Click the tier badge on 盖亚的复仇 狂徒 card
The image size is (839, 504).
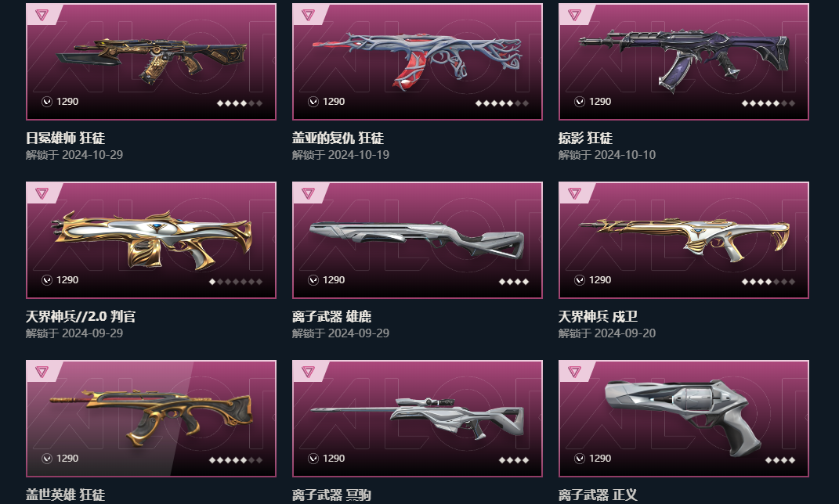pos(308,15)
